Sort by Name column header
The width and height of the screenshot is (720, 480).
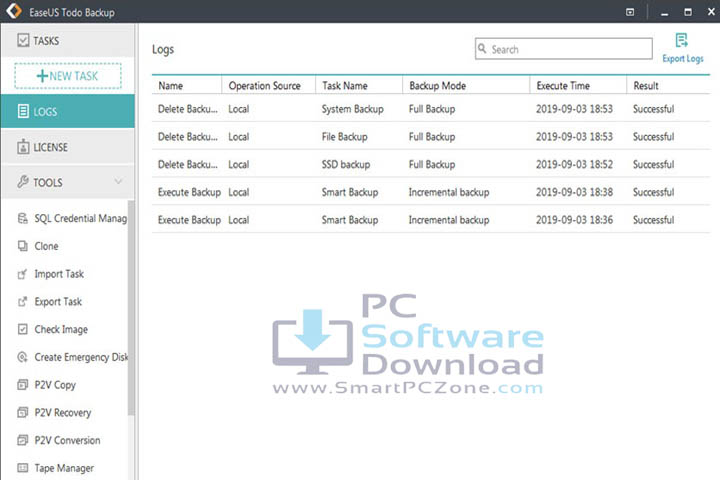[x=170, y=85]
